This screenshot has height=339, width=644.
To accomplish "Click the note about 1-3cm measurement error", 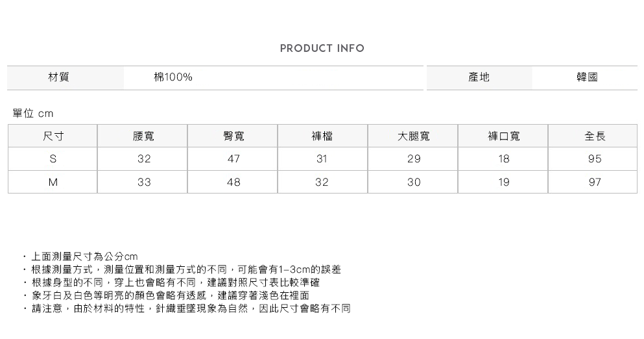I will pos(185,270).
